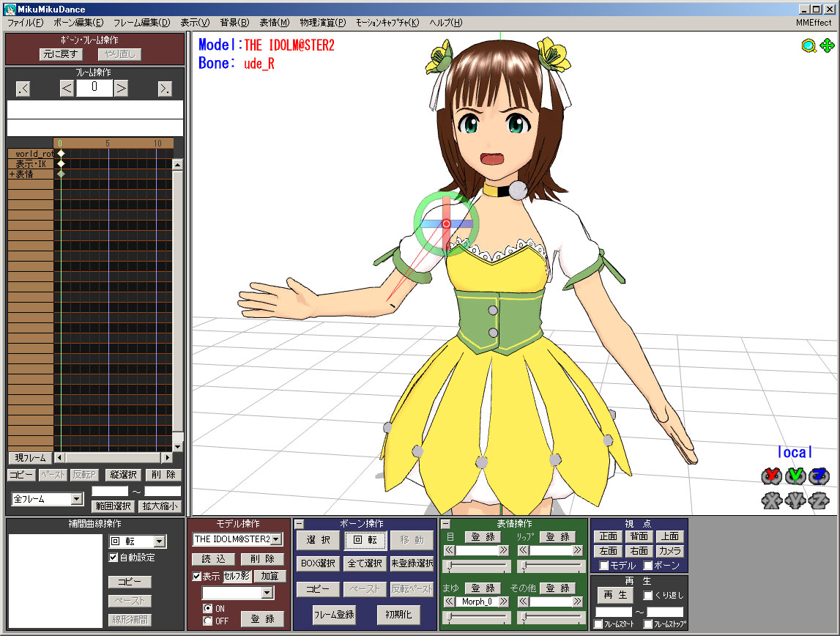Click the world_rot keyframe diamond

pyautogui.click(x=61, y=154)
